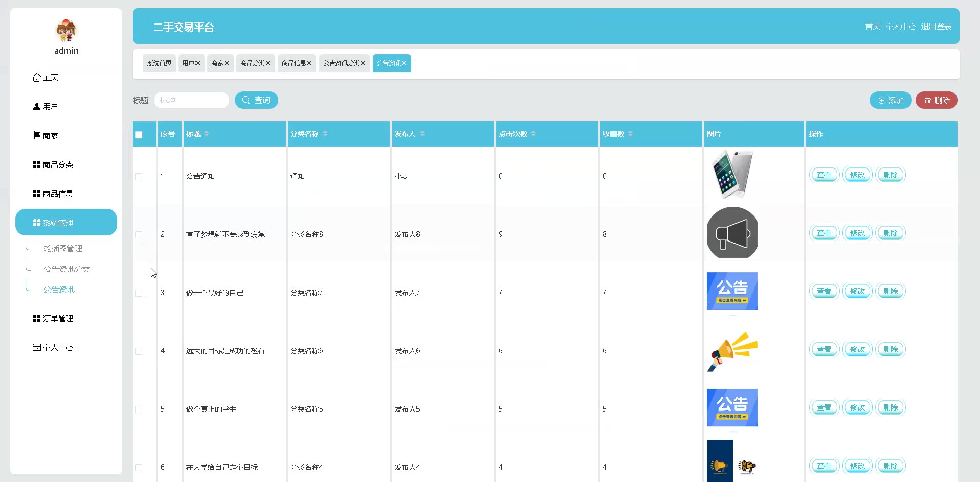Viewport: 980px width, 482px height.
Task: Collapse the 系统管理 sidebar menu
Action: click(x=66, y=223)
